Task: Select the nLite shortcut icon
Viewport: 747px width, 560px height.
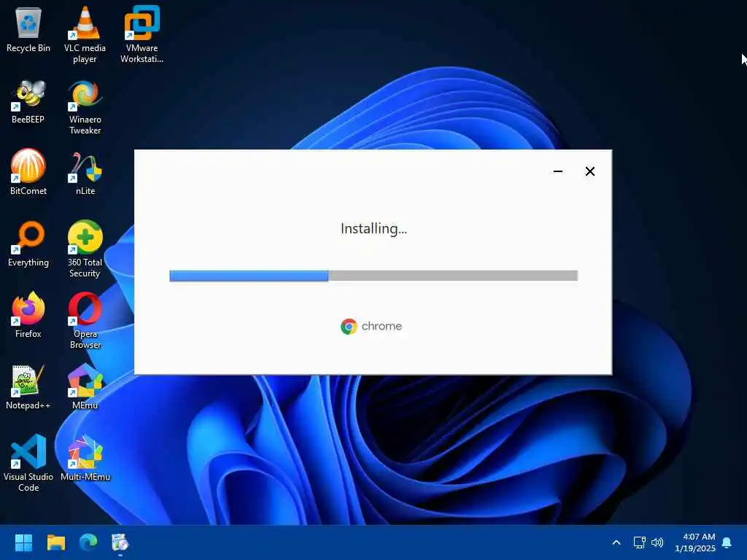Action: [x=85, y=172]
